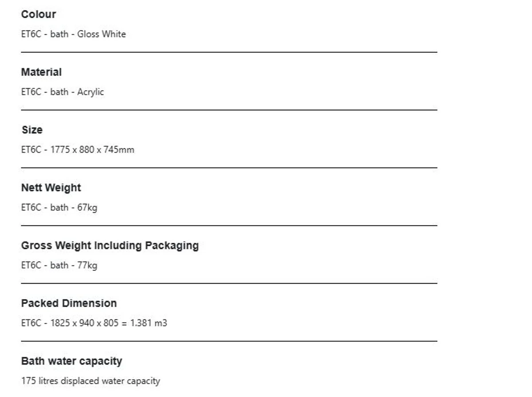Click the Material heading
532x397 pixels.
point(41,72)
